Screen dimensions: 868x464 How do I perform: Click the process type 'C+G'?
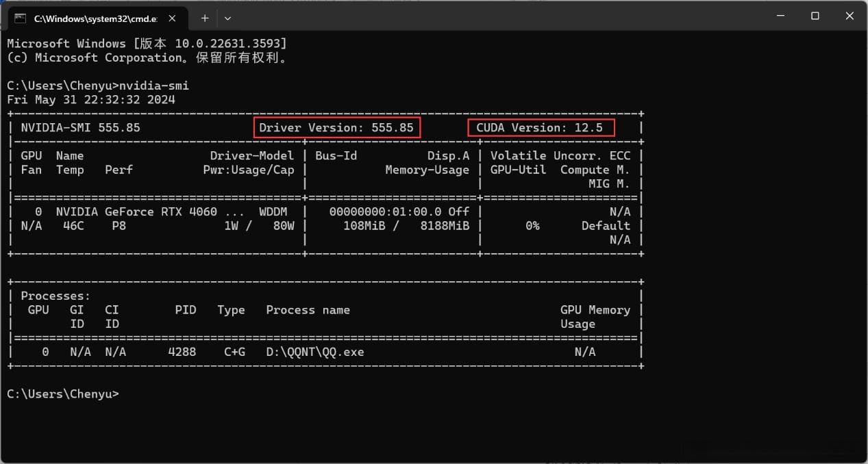(234, 352)
